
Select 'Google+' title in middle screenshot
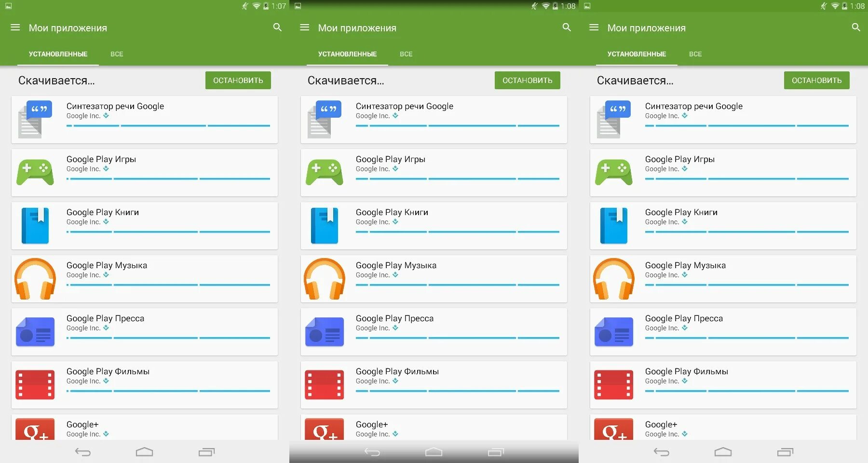[372, 424]
